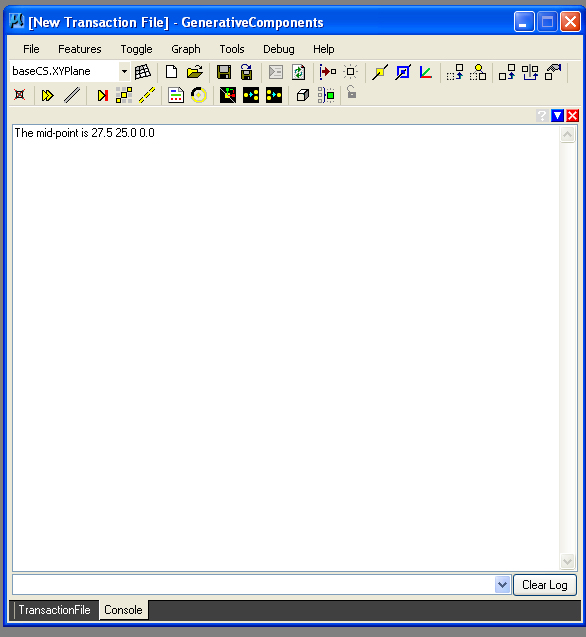Screen dimensions: 586x637
Task: Select the red-green coordinate system axes icon
Action: (425, 72)
